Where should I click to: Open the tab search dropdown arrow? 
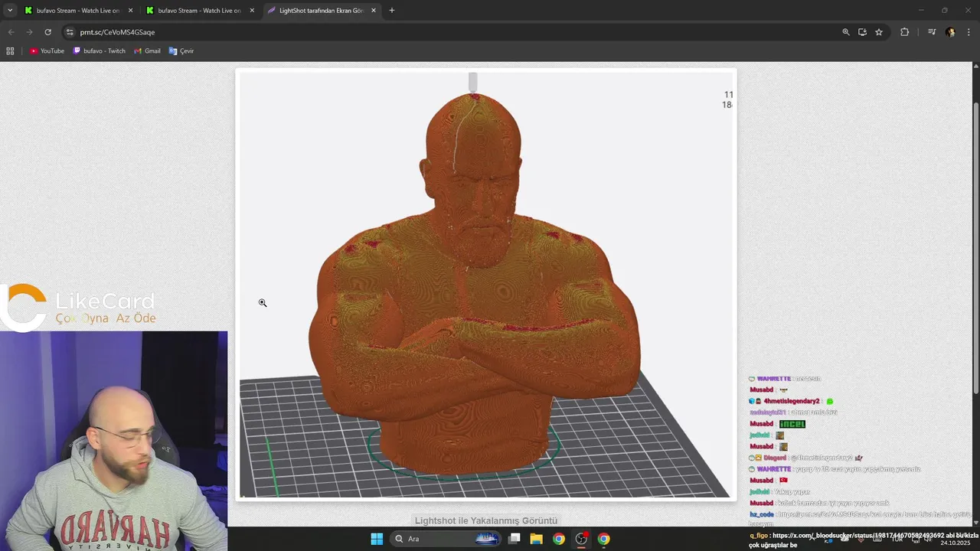tap(10, 11)
